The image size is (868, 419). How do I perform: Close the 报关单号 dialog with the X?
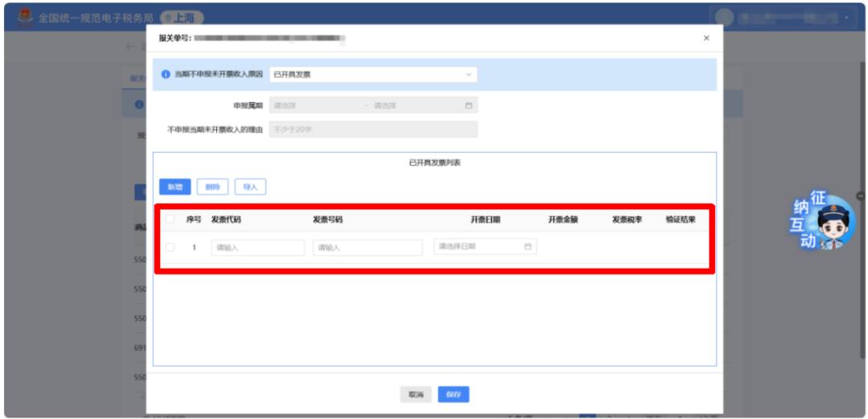[706, 39]
